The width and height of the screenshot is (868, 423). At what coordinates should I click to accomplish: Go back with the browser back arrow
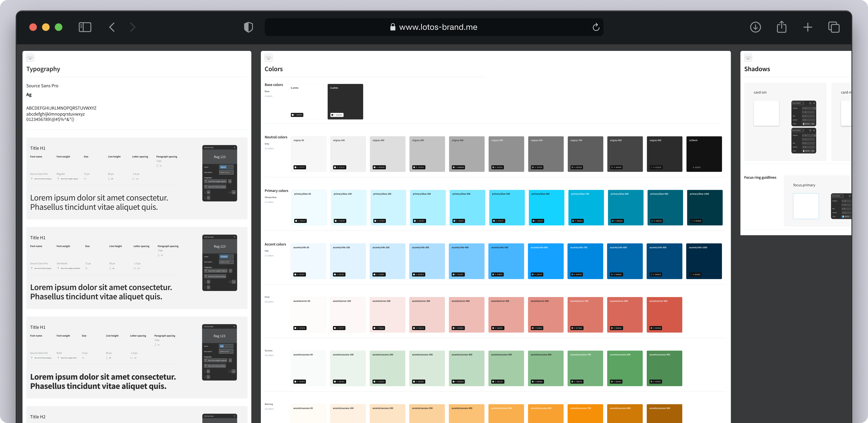[112, 27]
